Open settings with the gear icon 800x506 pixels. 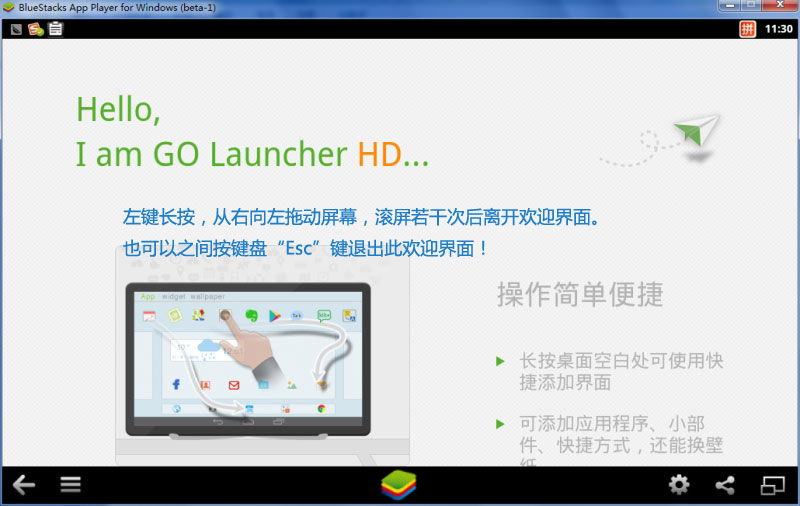coord(679,485)
